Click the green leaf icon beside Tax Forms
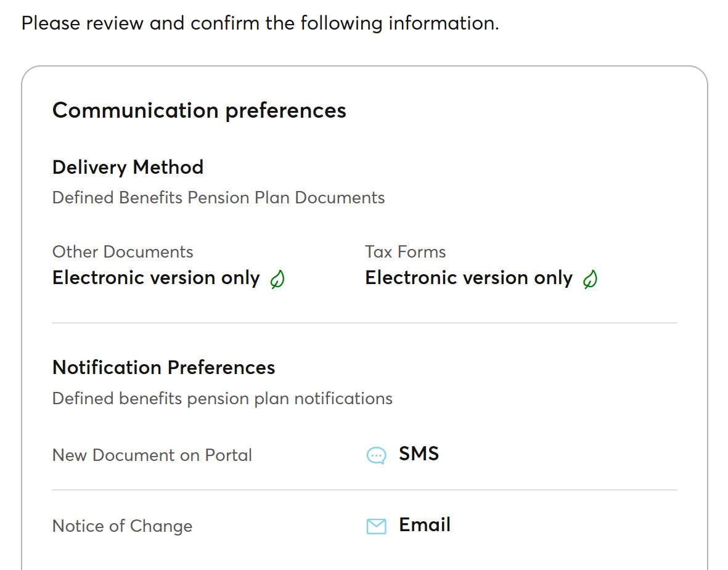Viewport: 728px width, 570px height. (590, 279)
